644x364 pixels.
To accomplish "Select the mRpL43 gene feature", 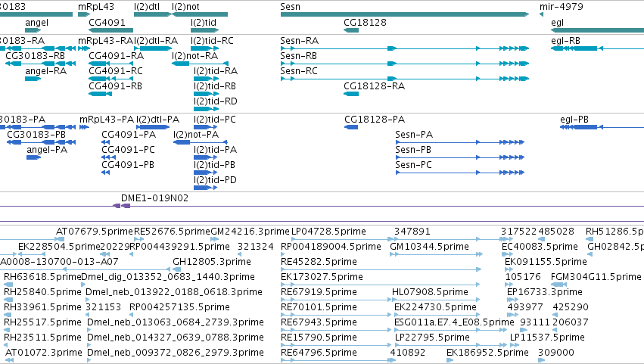I will tap(84, 14).
